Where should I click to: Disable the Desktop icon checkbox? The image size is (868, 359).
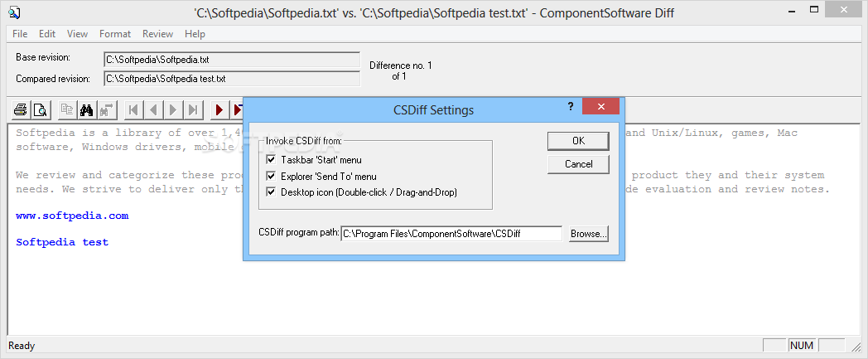click(x=271, y=192)
